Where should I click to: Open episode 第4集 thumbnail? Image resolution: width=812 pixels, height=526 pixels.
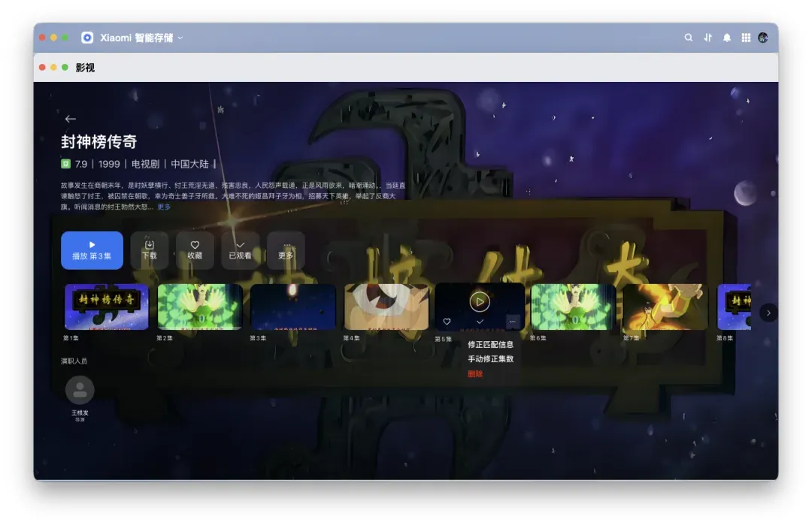[386, 307]
